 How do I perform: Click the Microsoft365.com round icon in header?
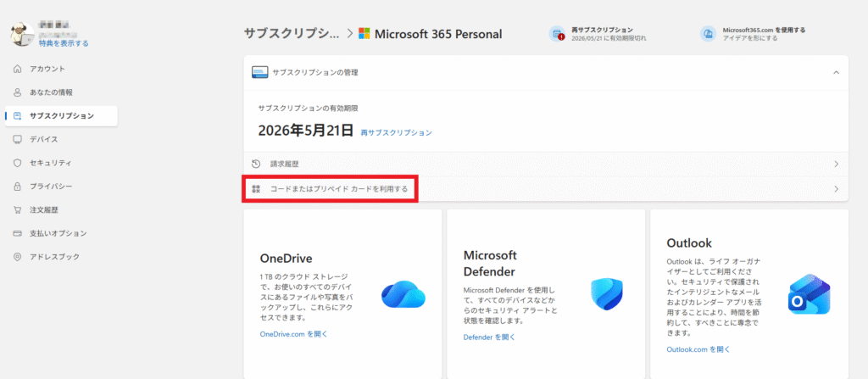tap(708, 34)
